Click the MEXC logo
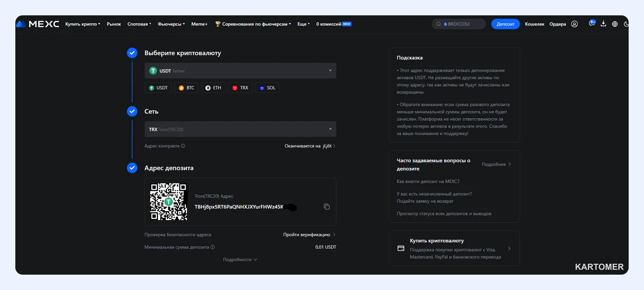This screenshot has height=290, width=644. 38,24
